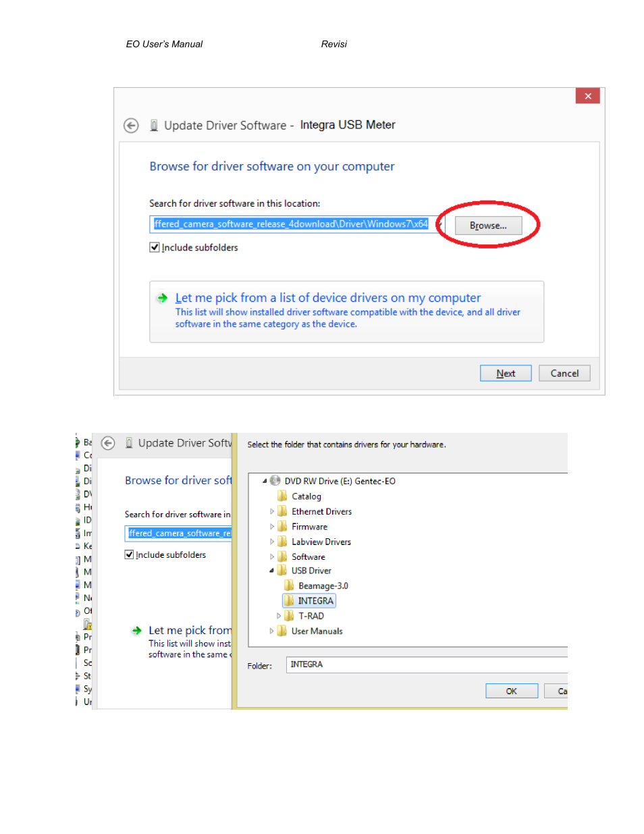The height and width of the screenshot is (834, 644).
Task: Click the green arrow icon in lower dialog
Action: click(x=137, y=630)
